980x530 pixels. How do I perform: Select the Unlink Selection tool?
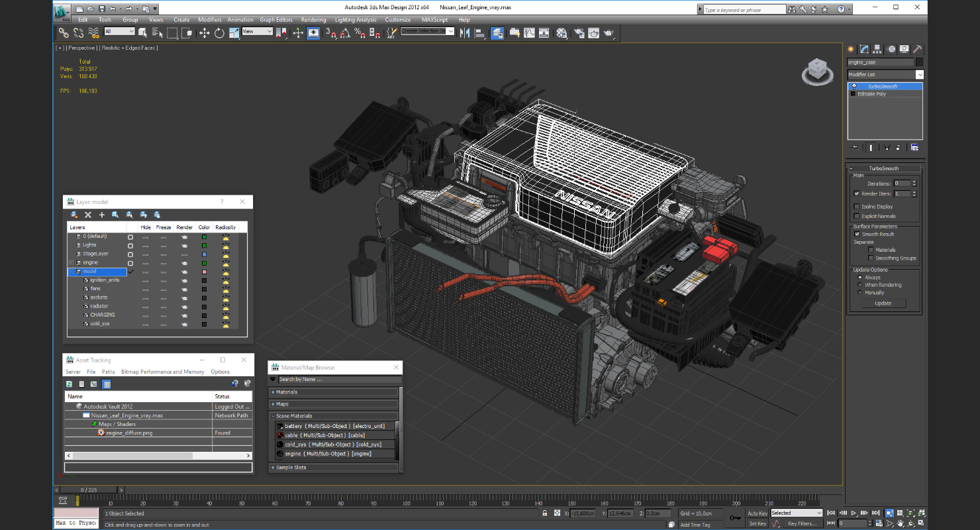click(79, 32)
